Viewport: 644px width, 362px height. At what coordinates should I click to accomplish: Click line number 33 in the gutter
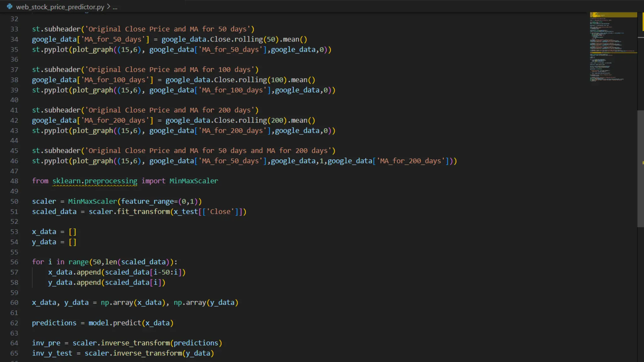[14, 29]
